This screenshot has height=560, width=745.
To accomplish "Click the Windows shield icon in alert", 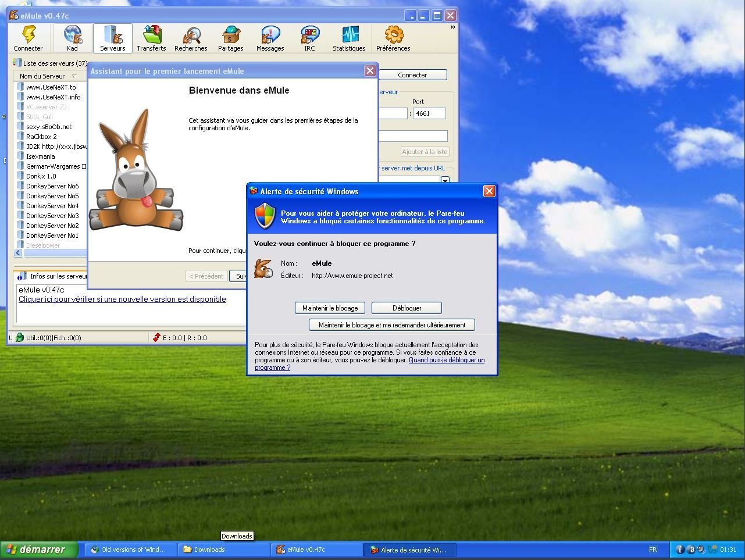I will tap(265, 216).
